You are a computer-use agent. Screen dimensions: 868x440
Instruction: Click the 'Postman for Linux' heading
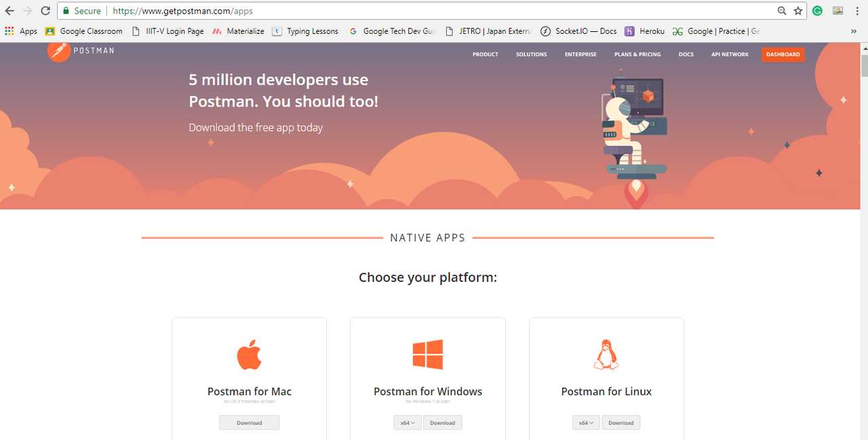click(x=606, y=391)
